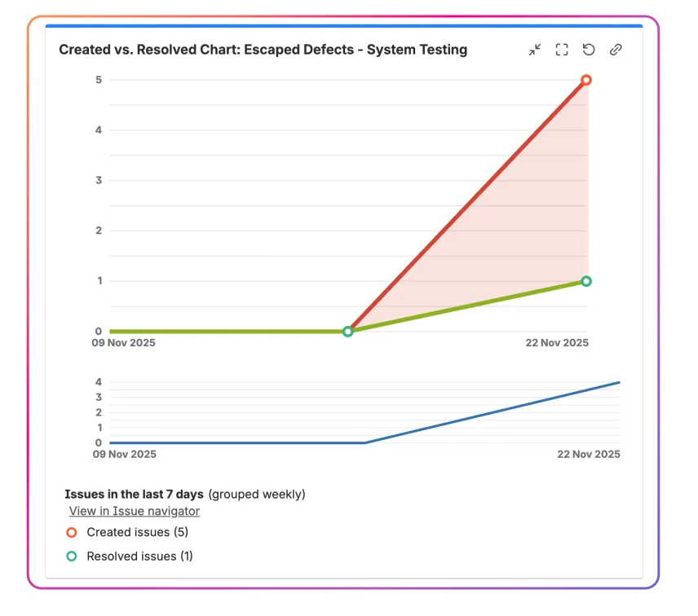Viewport: 698px width, 616px height.
Task: Select the orange data point at value 5
Action: point(586,80)
